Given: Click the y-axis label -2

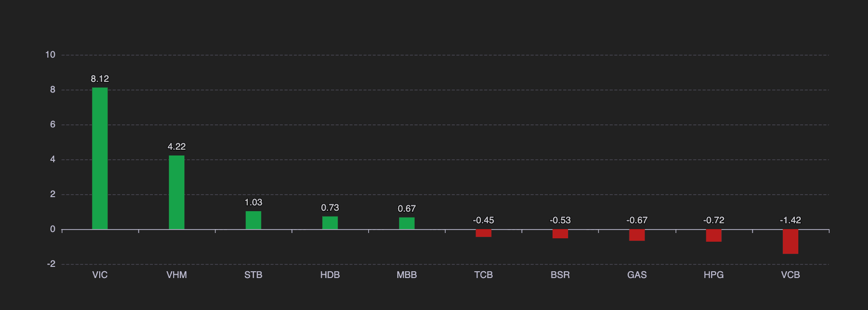Looking at the screenshot, I should coord(51,264).
